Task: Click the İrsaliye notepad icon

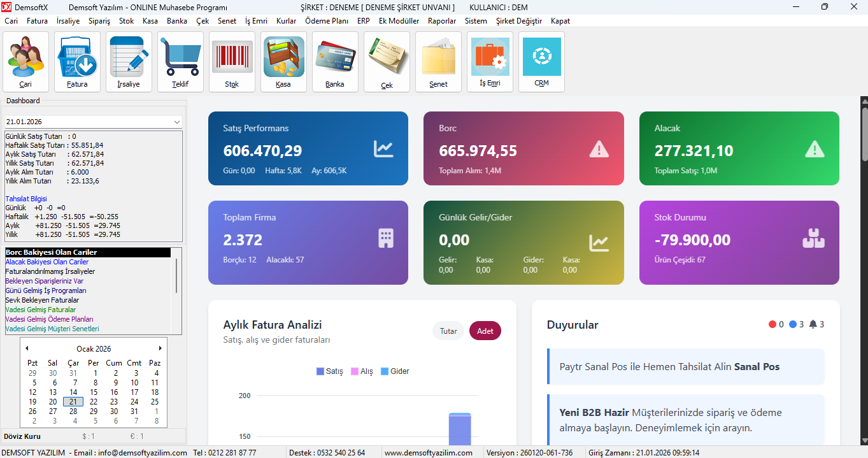Action: 129,61
